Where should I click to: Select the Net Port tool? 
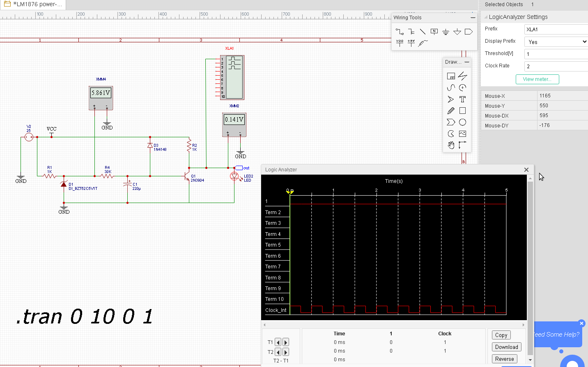pyautogui.click(x=469, y=32)
